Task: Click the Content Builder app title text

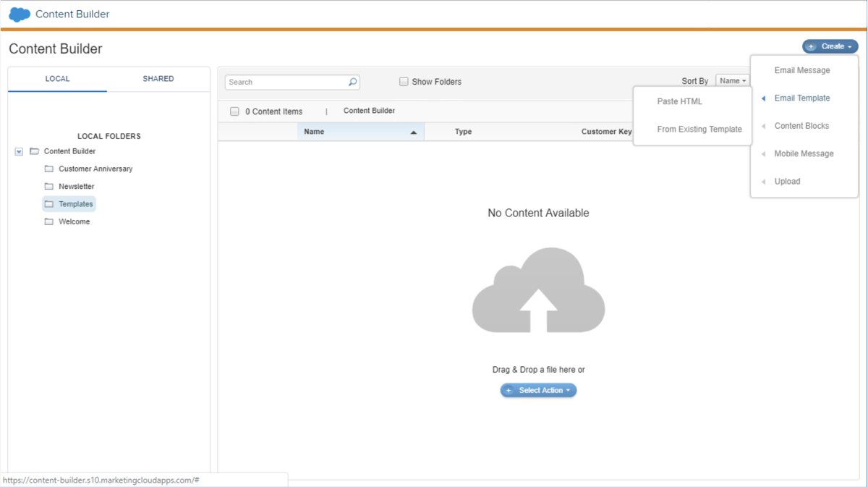Action: click(72, 14)
